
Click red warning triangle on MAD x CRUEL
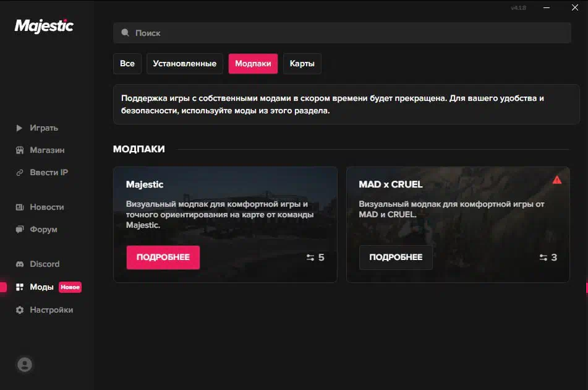click(x=556, y=180)
